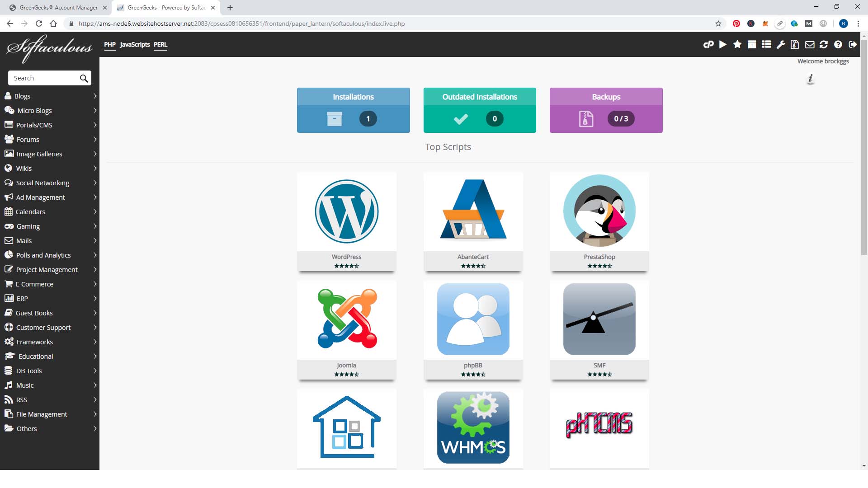Open backups via the zipped file icon
Image resolution: width=868 pixels, height=488 pixels.
[x=795, y=44]
